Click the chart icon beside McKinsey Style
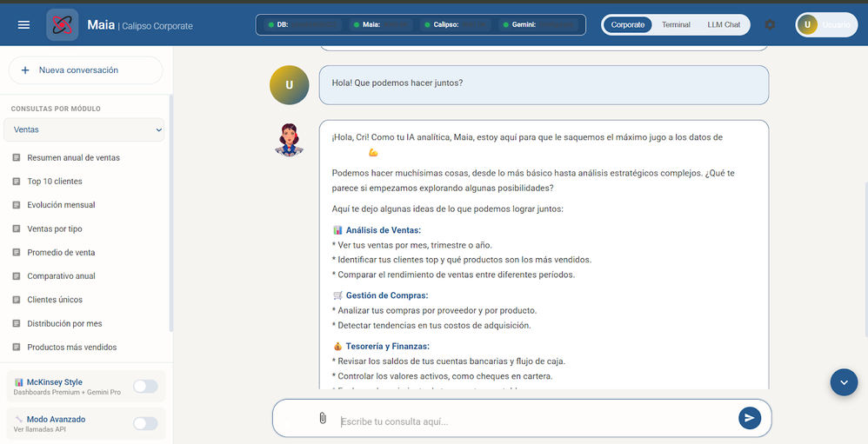Screen dimensions: 868x444 coord(19,382)
